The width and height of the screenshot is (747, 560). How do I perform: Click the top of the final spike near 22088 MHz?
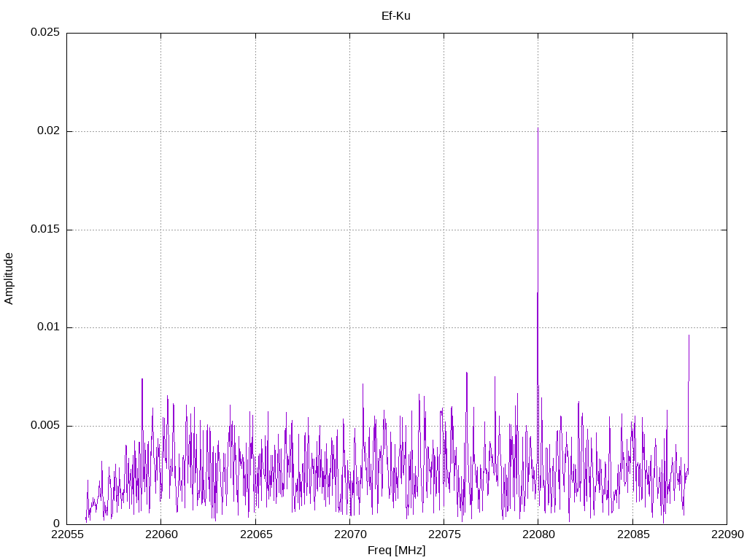pos(689,336)
